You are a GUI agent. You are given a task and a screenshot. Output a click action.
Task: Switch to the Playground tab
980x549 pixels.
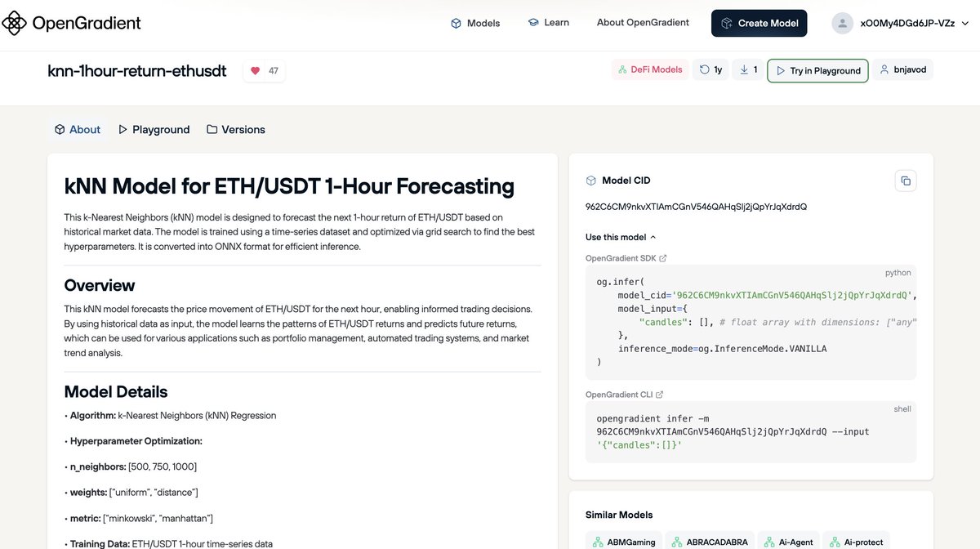click(x=154, y=129)
